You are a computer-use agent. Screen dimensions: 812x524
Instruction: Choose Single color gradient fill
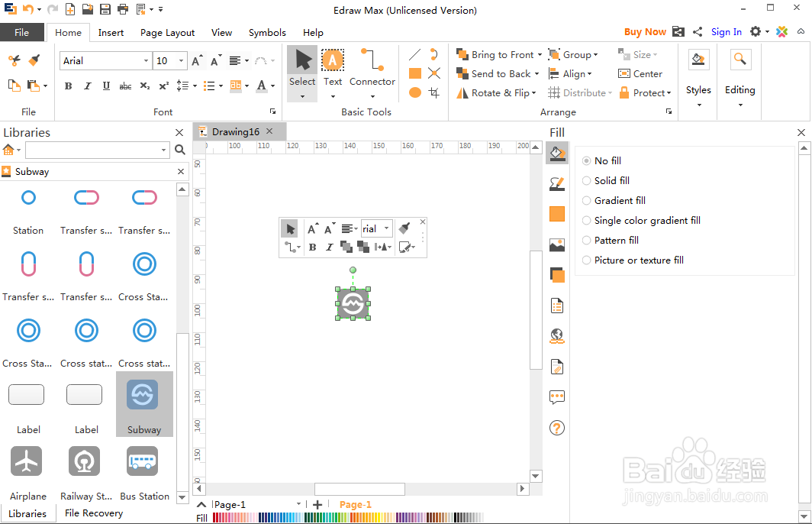coord(641,220)
